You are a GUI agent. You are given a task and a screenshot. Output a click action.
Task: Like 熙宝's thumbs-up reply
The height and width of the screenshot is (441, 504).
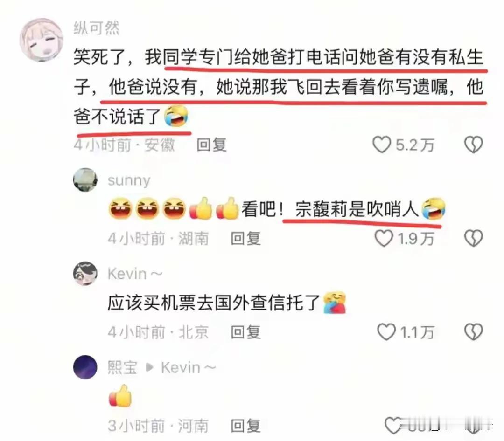[394, 426]
